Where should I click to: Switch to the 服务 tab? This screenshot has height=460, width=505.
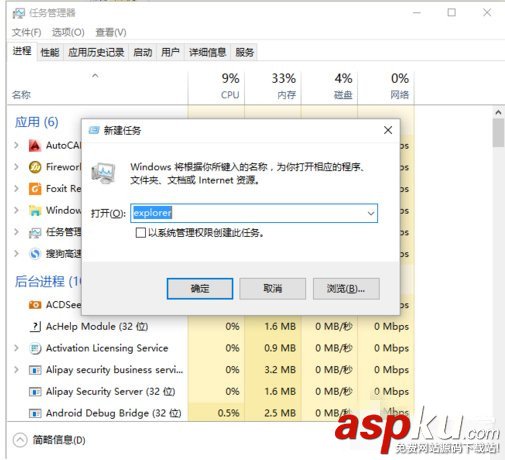(244, 52)
